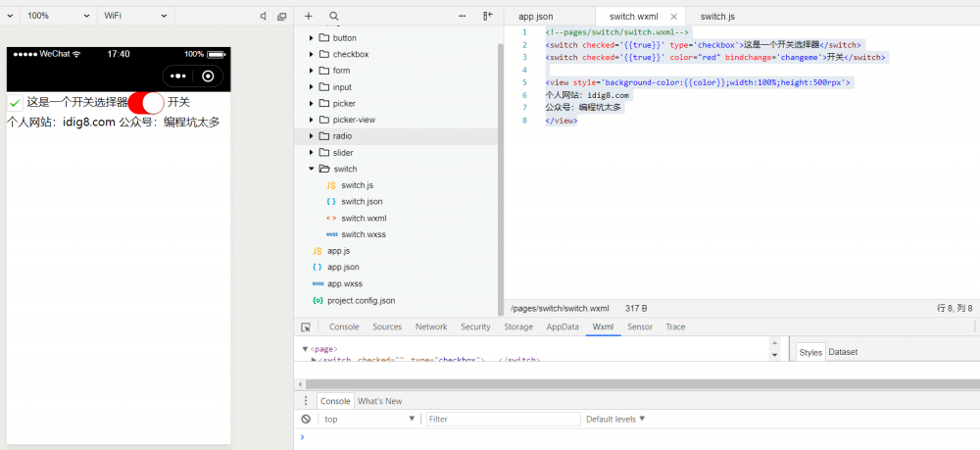This screenshot has width=980, height=450.
Task: Switch to the switch.js editor tab
Action: pos(717,16)
